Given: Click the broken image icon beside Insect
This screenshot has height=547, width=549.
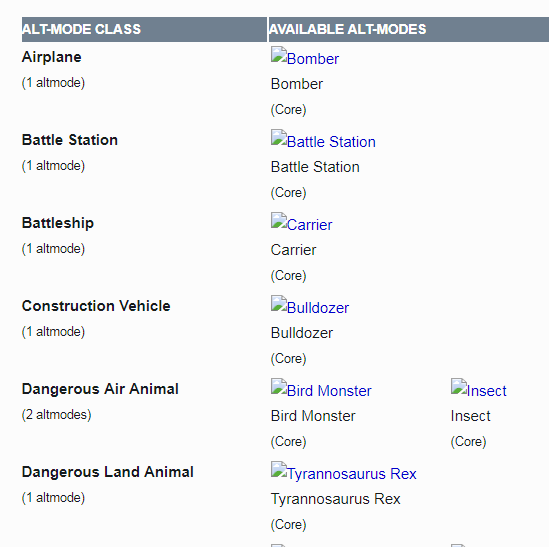Looking at the screenshot, I should tap(459, 387).
